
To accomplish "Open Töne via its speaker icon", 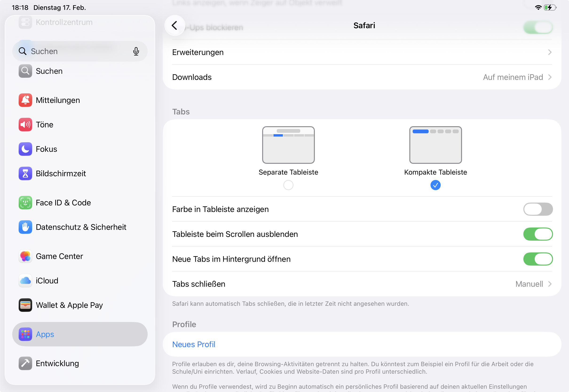I will [x=25, y=125].
